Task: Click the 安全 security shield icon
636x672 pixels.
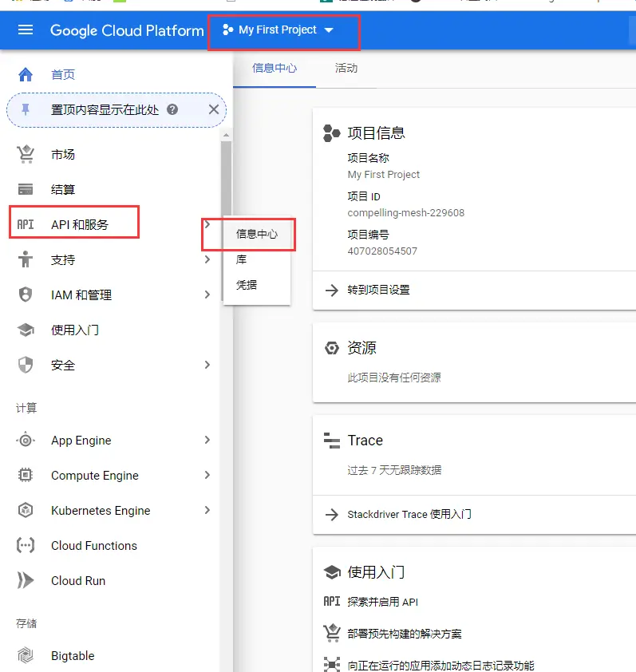Action: 26,366
